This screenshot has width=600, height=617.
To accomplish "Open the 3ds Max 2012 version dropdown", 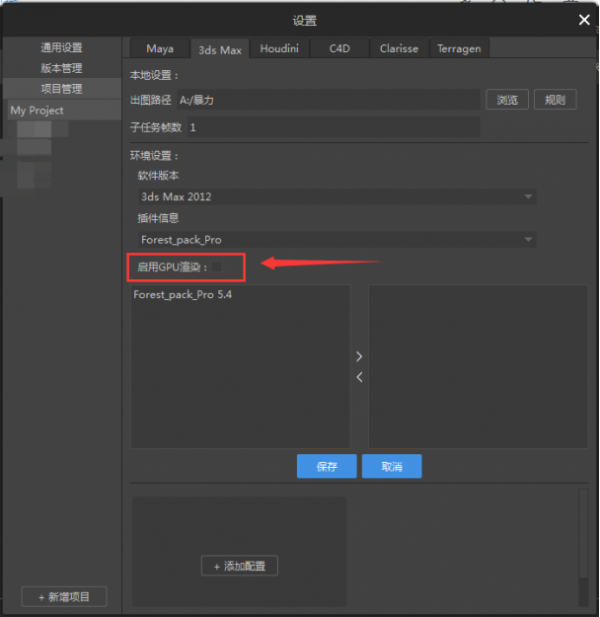I will 337,197.
